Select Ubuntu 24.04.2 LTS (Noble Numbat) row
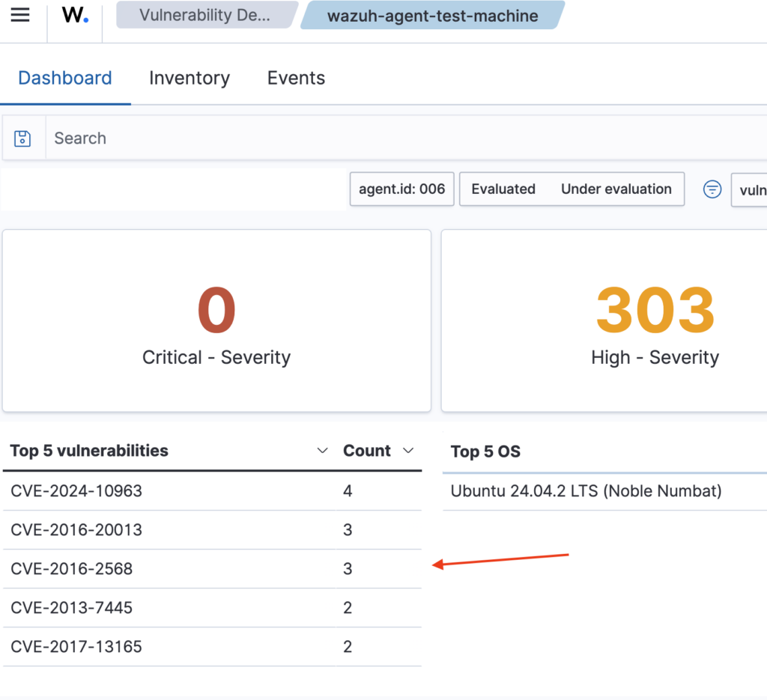The height and width of the screenshot is (700, 767). tap(604, 491)
